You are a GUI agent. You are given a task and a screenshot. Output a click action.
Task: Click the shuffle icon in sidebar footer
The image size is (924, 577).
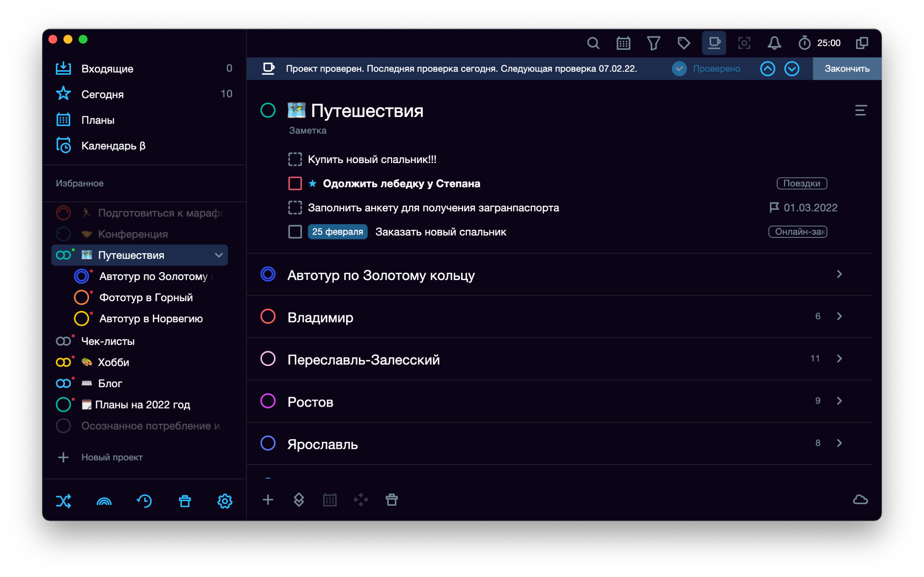point(64,501)
